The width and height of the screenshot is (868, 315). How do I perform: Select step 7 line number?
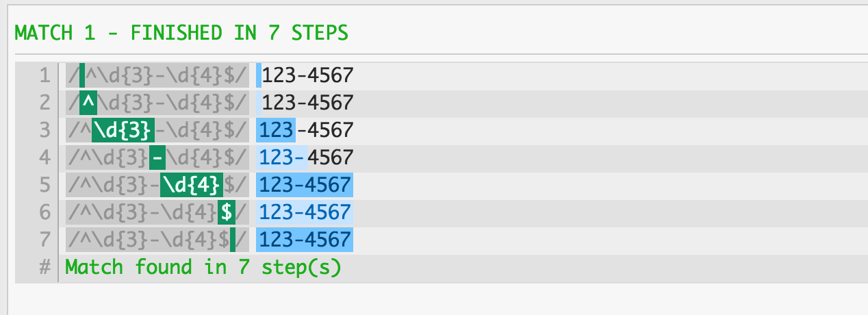pyautogui.click(x=44, y=240)
